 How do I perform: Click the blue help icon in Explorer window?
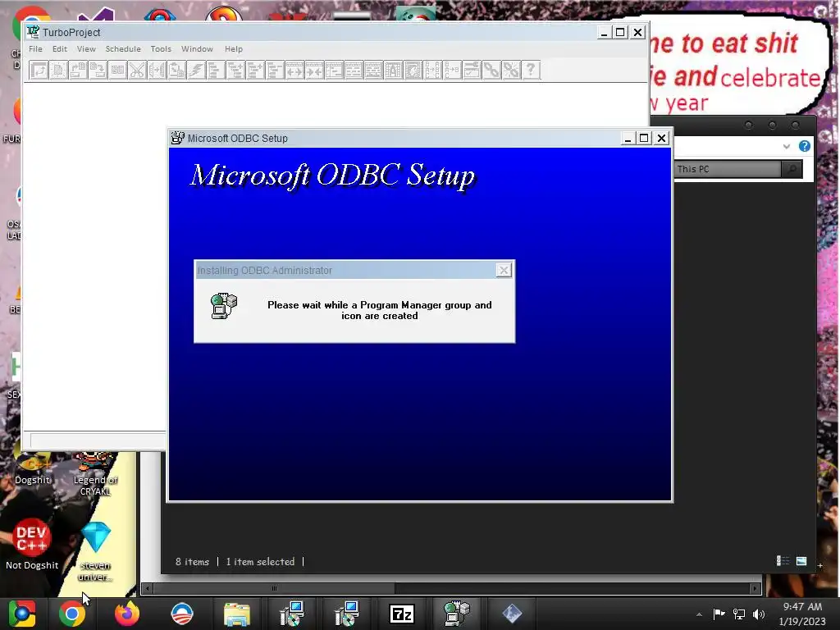(804, 146)
